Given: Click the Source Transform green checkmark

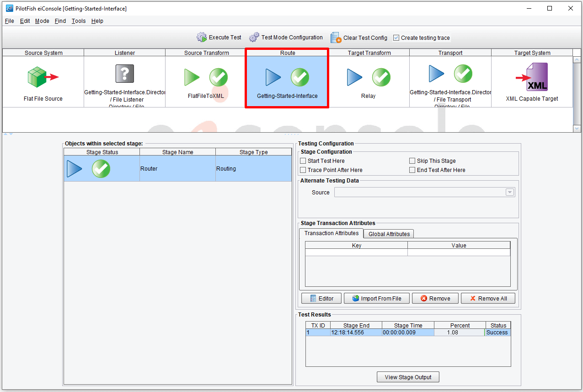Looking at the screenshot, I should (219, 77).
